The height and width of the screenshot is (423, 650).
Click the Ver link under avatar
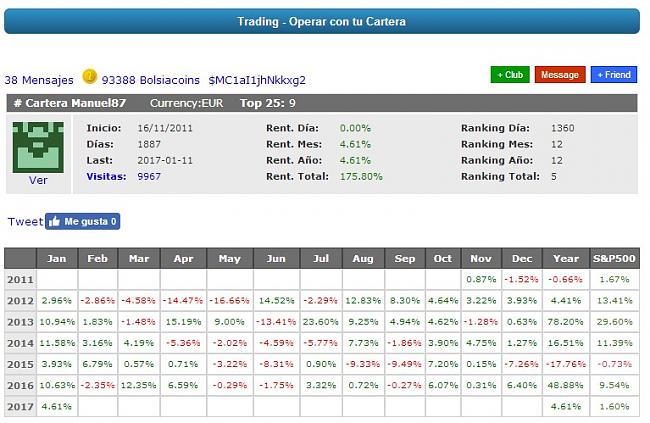coord(37,180)
